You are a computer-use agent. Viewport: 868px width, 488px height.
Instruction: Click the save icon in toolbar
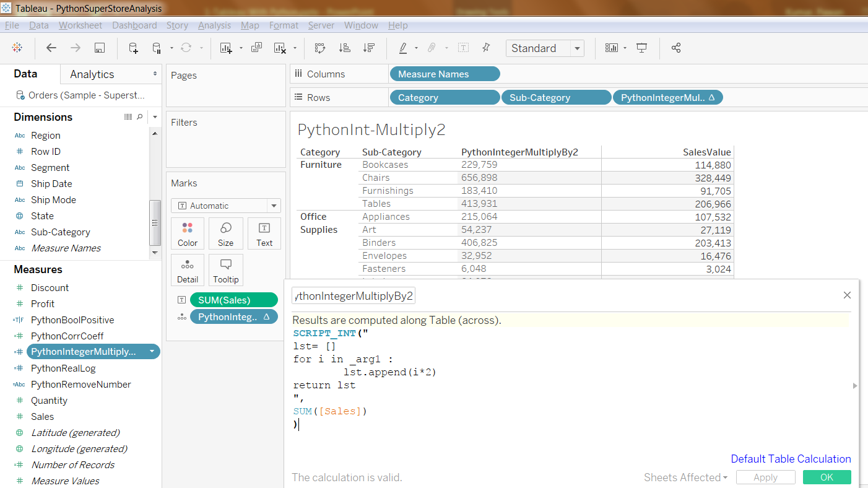99,48
